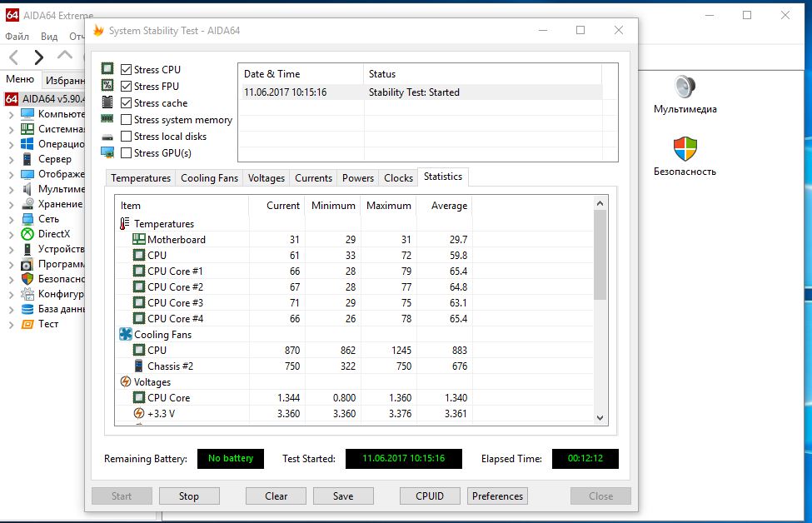
Task: Click the system memory RAM icon
Action: click(x=107, y=118)
